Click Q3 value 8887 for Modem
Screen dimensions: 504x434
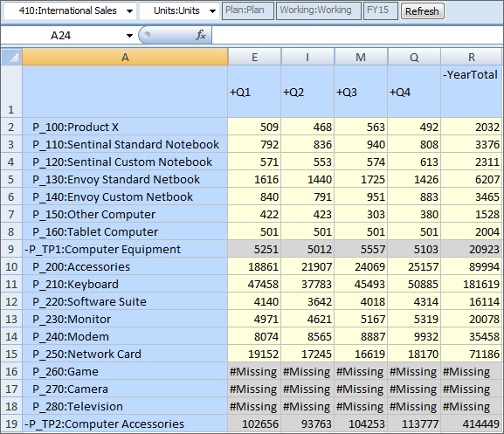coord(361,336)
